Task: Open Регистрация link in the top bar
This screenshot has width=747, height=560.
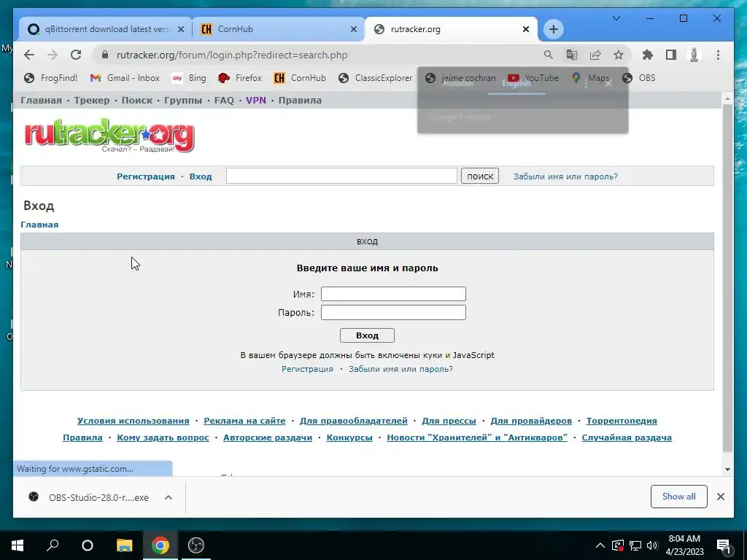Action: (x=146, y=176)
